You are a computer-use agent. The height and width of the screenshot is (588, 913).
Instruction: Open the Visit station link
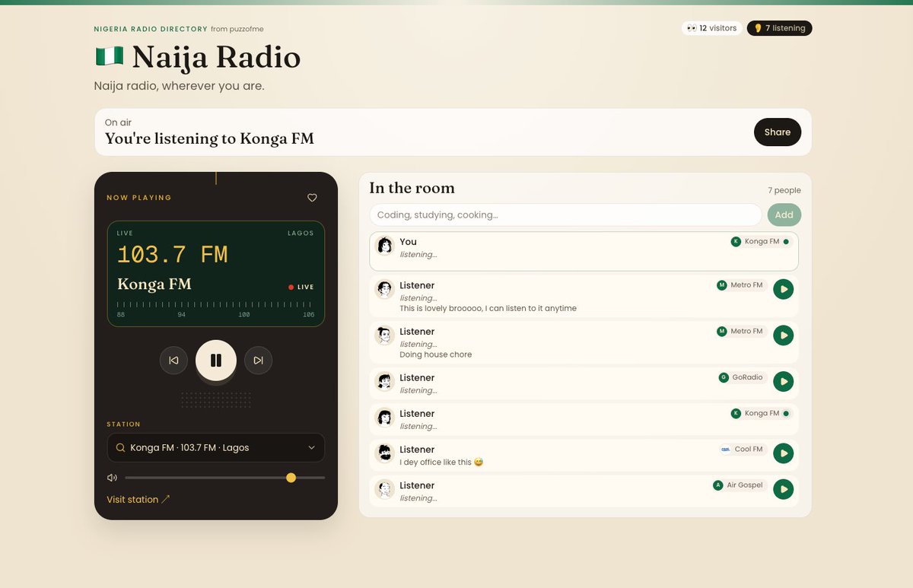(x=138, y=500)
